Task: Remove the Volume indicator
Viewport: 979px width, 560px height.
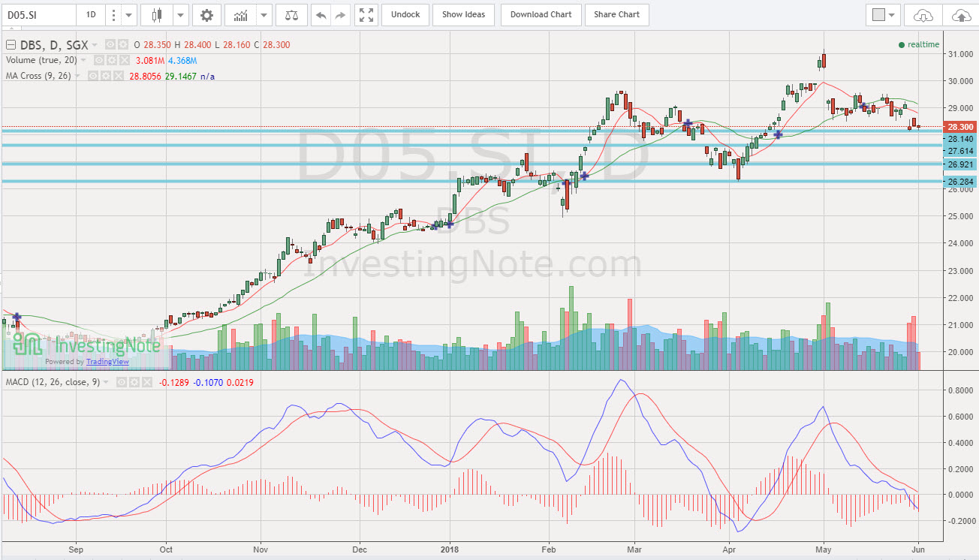Action: click(x=124, y=60)
